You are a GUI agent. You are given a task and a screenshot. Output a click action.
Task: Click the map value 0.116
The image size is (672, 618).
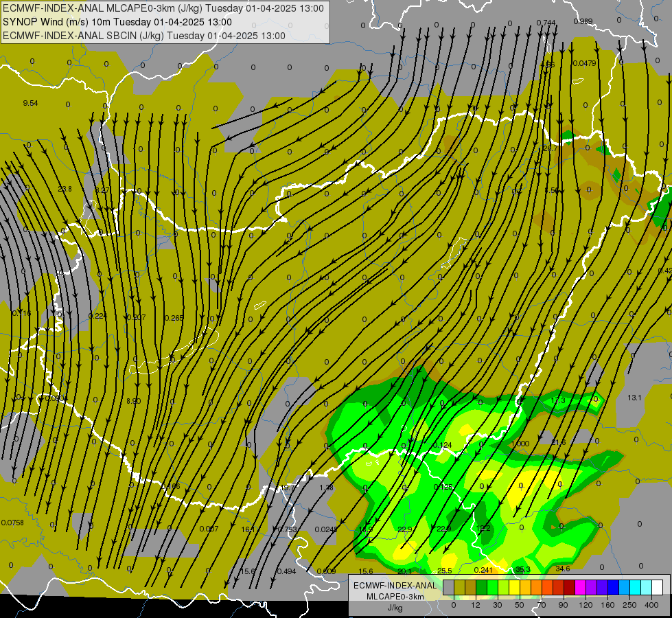coord(21,314)
